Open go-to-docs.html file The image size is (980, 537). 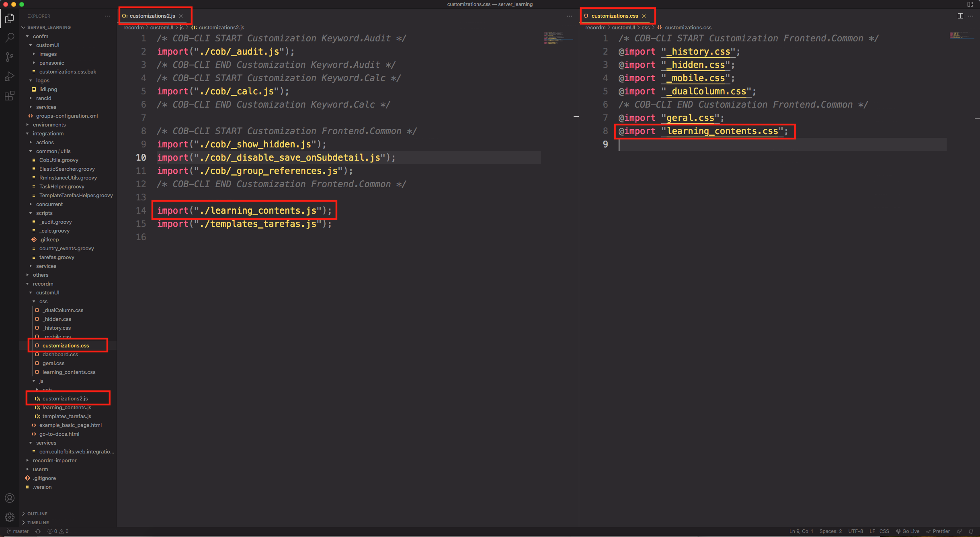(59, 434)
